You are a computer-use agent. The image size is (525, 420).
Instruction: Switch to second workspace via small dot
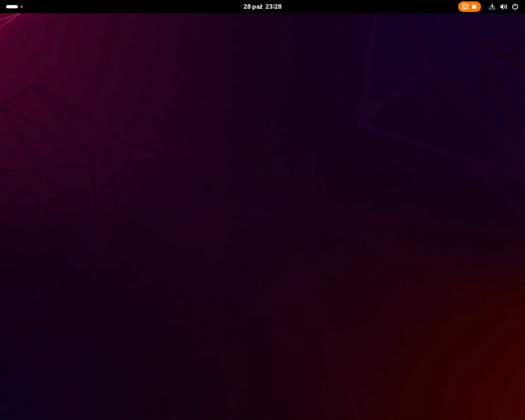pyautogui.click(x=22, y=7)
